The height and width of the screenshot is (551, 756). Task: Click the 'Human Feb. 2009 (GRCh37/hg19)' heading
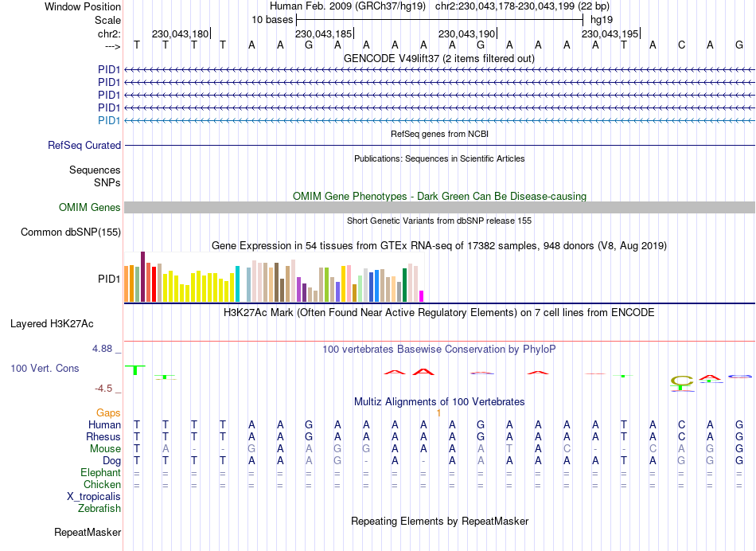click(348, 6)
